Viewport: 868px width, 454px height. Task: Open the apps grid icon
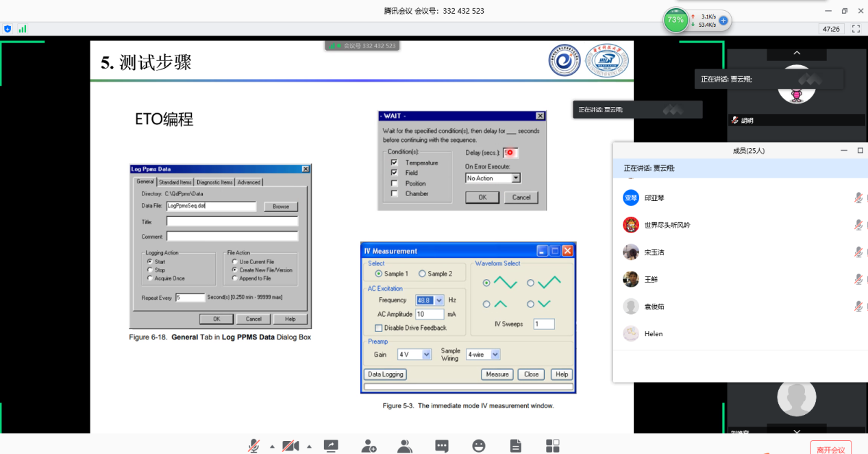553,446
